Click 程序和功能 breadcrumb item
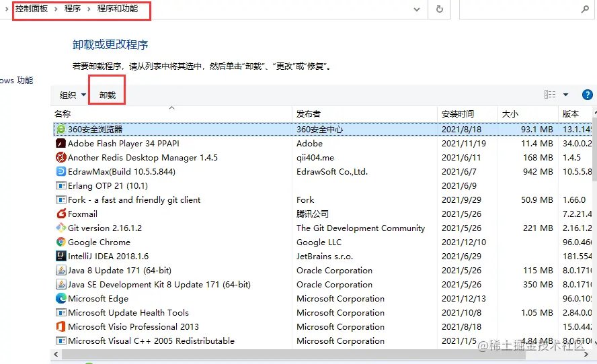 pyautogui.click(x=118, y=8)
